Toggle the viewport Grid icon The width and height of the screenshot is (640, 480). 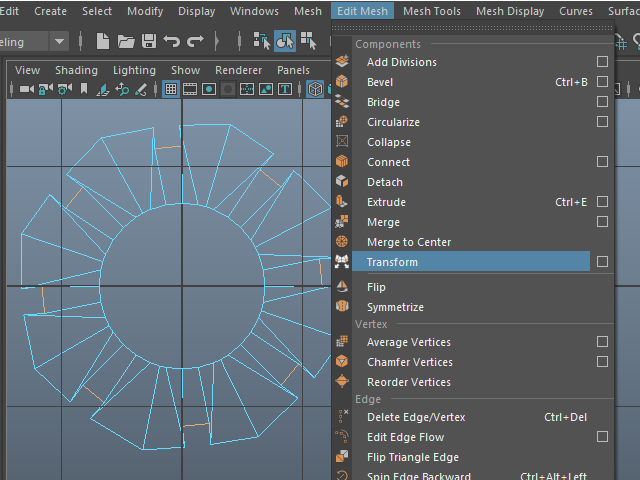tap(171, 89)
